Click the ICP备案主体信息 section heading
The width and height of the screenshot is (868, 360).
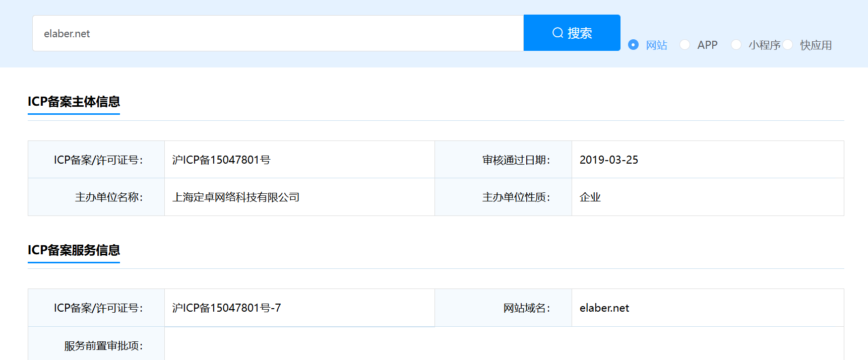74,102
